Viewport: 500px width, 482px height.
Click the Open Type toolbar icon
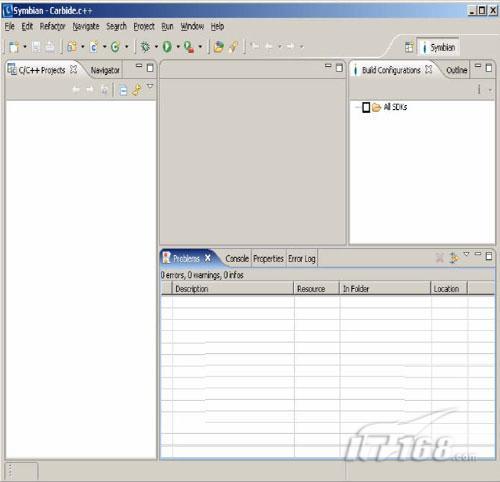tap(219, 47)
